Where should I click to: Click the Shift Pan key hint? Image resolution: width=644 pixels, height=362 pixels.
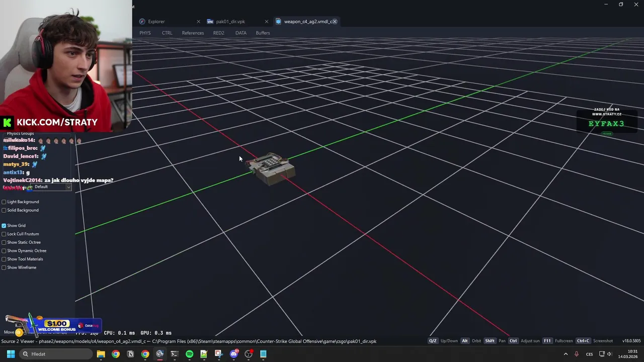point(495,341)
